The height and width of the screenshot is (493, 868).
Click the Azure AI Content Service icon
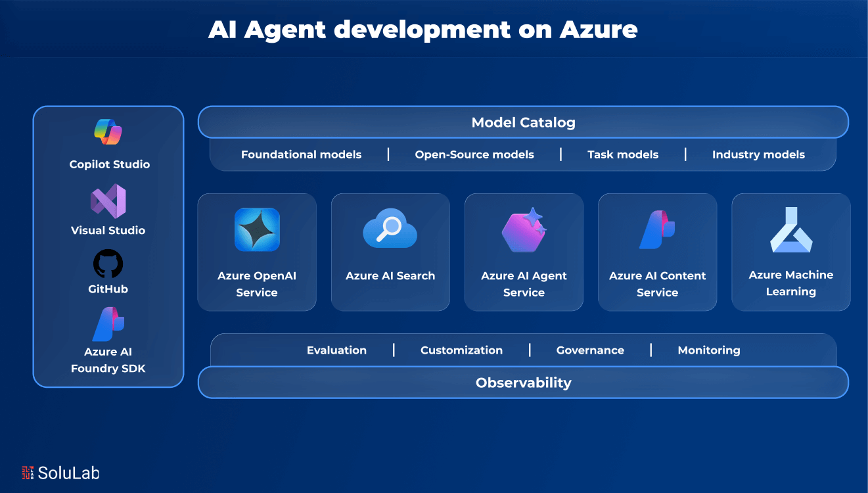(x=657, y=228)
